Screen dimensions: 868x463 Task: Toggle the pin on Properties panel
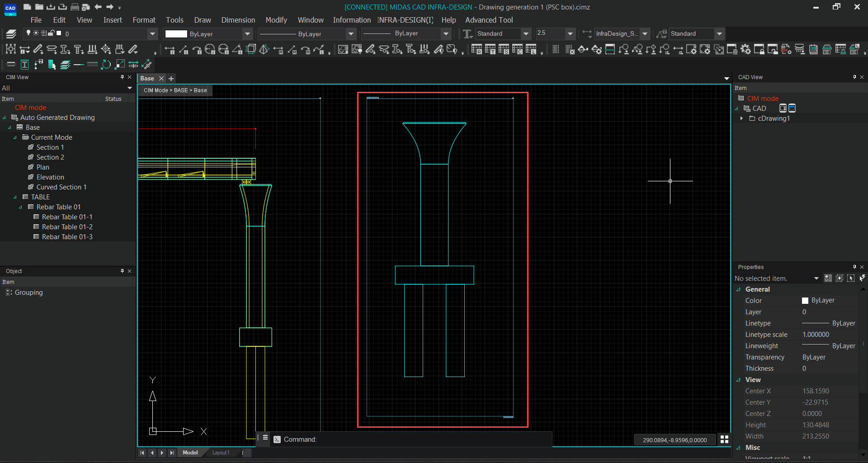coord(854,267)
